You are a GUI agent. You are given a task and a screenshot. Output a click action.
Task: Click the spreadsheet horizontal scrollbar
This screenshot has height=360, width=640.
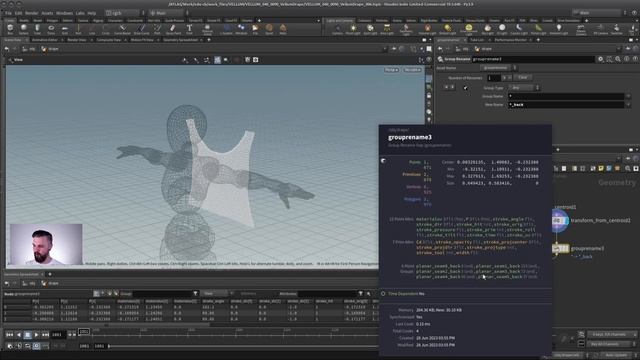point(106,325)
